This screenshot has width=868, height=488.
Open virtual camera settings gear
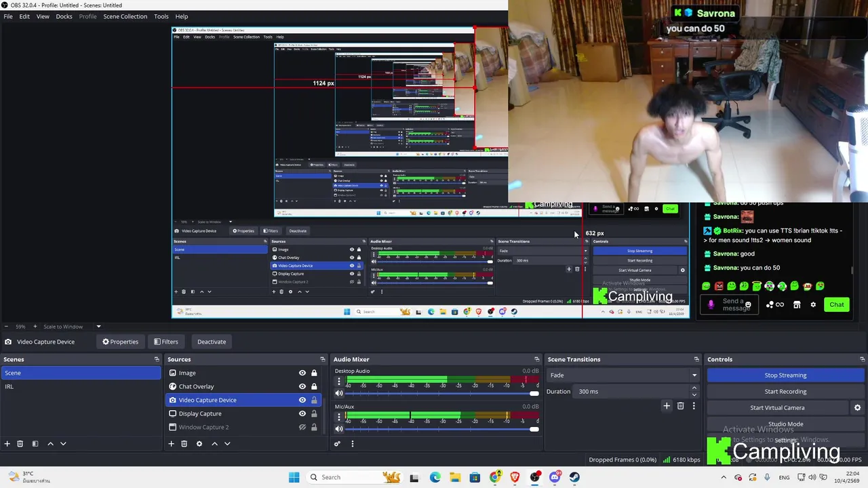[x=857, y=408]
